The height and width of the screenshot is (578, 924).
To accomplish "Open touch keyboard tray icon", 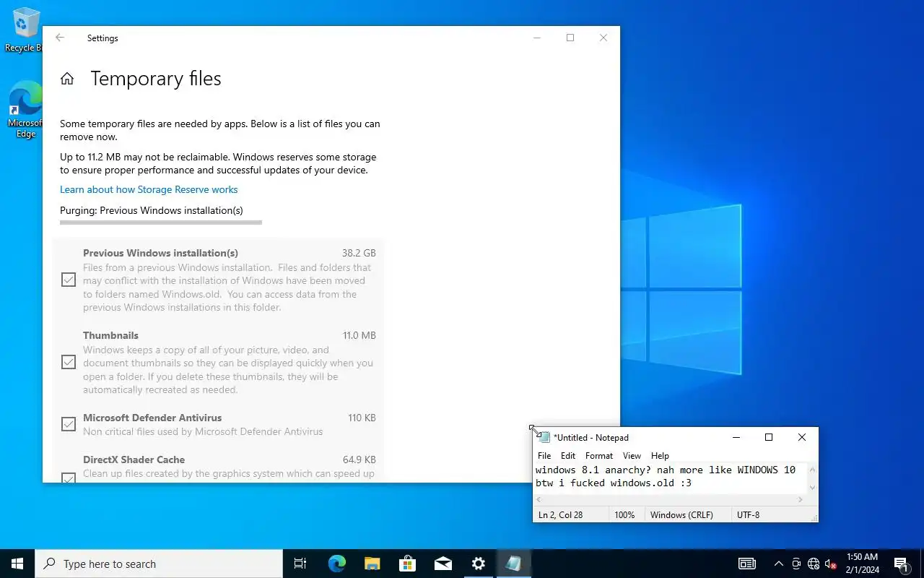I will pyautogui.click(x=747, y=564).
